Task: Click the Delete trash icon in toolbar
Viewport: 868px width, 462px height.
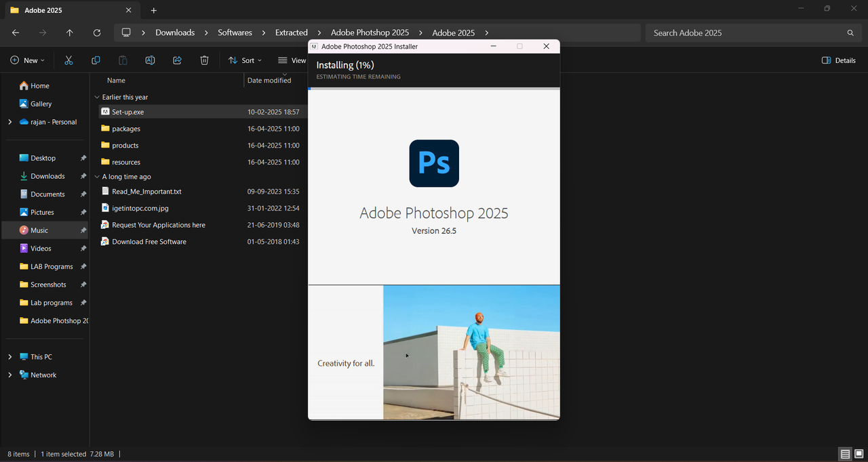Action: (204, 60)
